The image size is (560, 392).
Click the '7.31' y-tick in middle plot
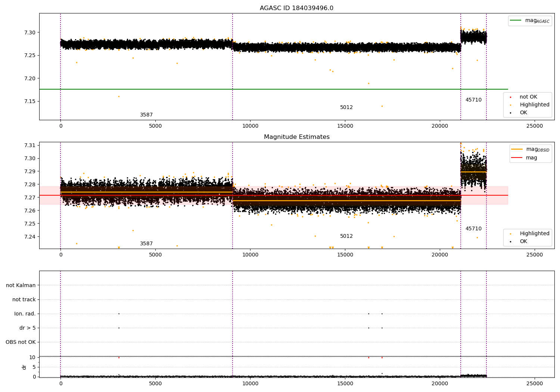(30, 145)
